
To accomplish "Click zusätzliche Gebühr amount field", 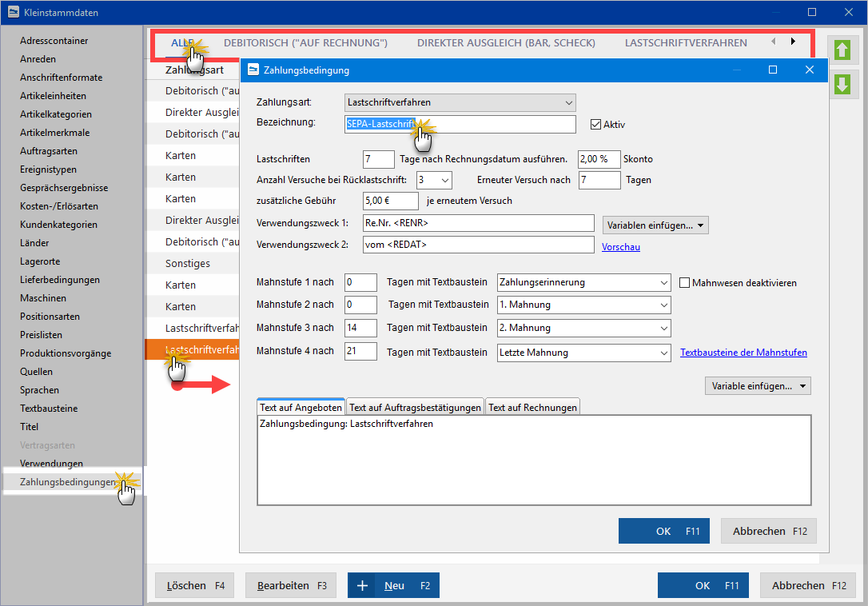I will click(x=391, y=201).
